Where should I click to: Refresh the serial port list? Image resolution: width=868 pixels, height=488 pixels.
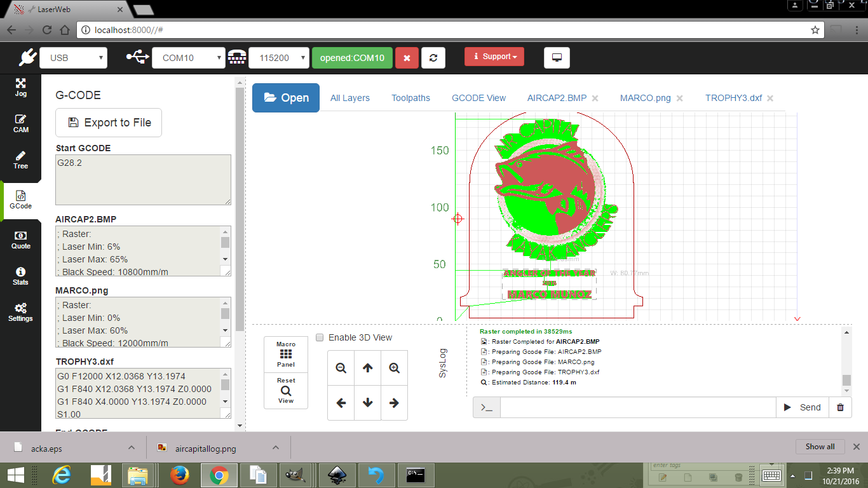click(x=433, y=58)
